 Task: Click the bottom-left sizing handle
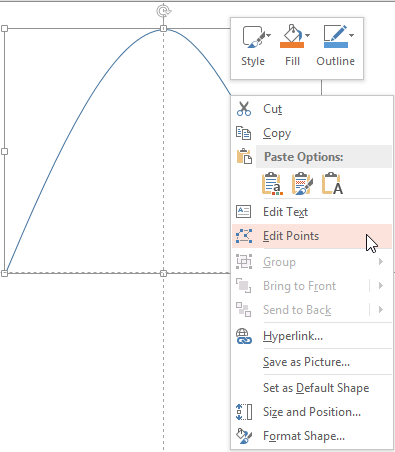point(5,273)
